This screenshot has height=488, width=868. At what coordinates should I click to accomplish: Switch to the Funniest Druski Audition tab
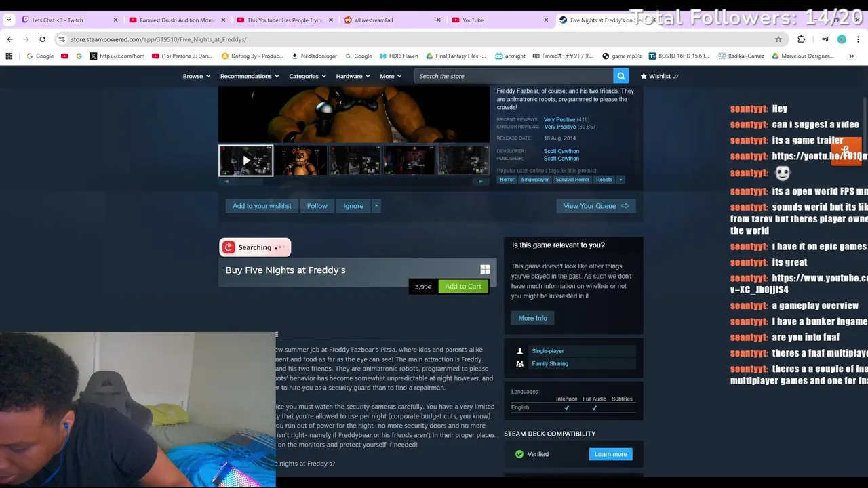tap(176, 20)
